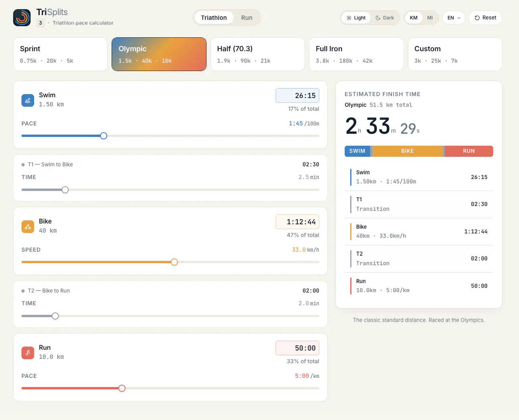The height and width of the screenshot is (420, 519).
Task: Choose the Half (70.3) distance preset
Action: (x=258, y=54)
